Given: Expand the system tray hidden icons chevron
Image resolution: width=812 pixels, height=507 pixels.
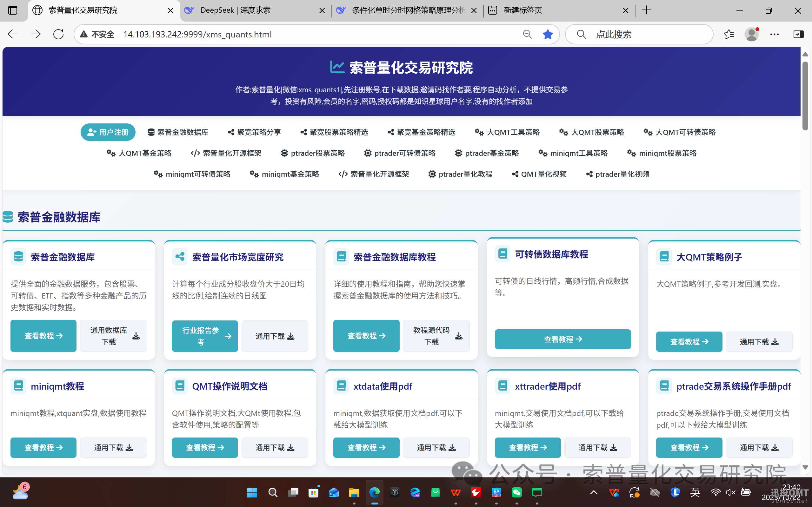Looking at the screenshot, I should click(594, 492).
